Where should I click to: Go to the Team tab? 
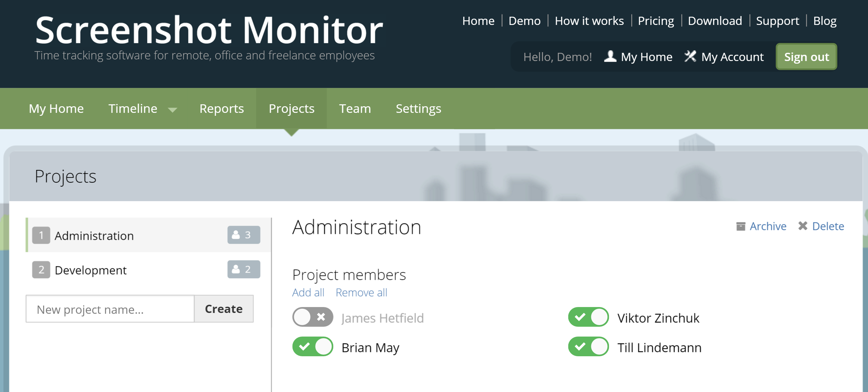[355, 109]
